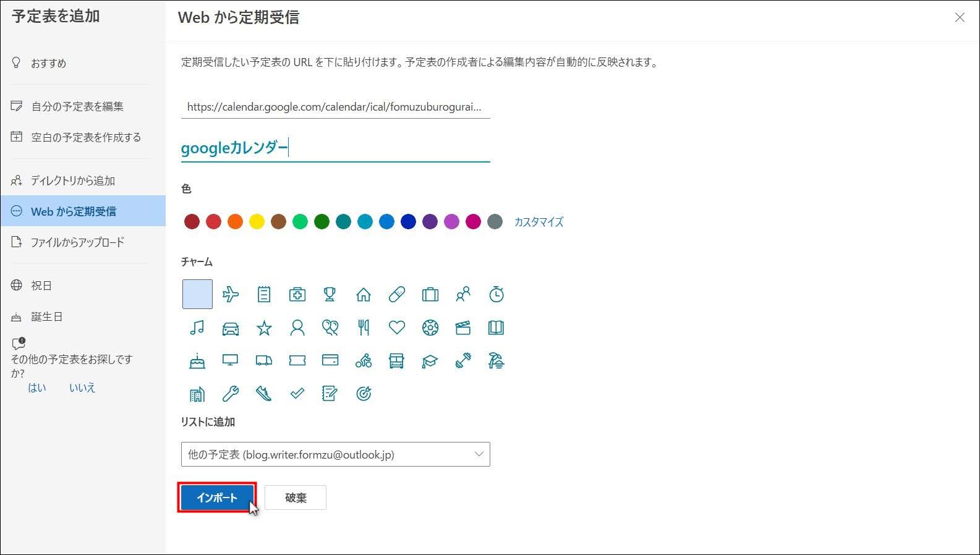980x555 pixels.
Task: Open ファイルからアップロード option
Action: (x=83, y=242)
